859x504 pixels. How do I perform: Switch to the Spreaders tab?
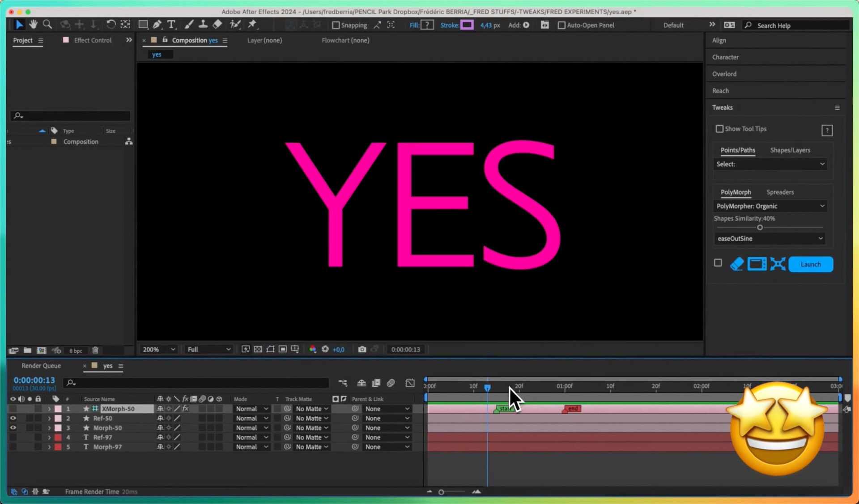[x=780, y=192]
